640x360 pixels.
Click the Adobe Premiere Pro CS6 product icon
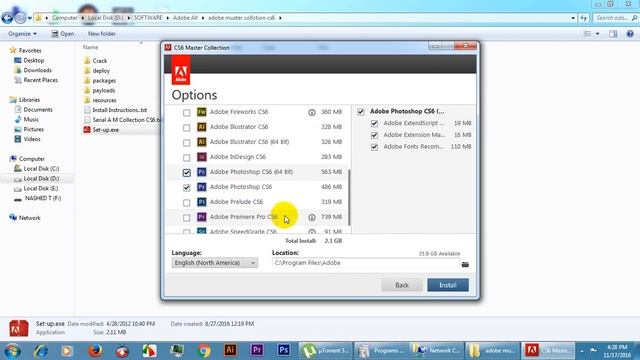click(x=202, y=217)
